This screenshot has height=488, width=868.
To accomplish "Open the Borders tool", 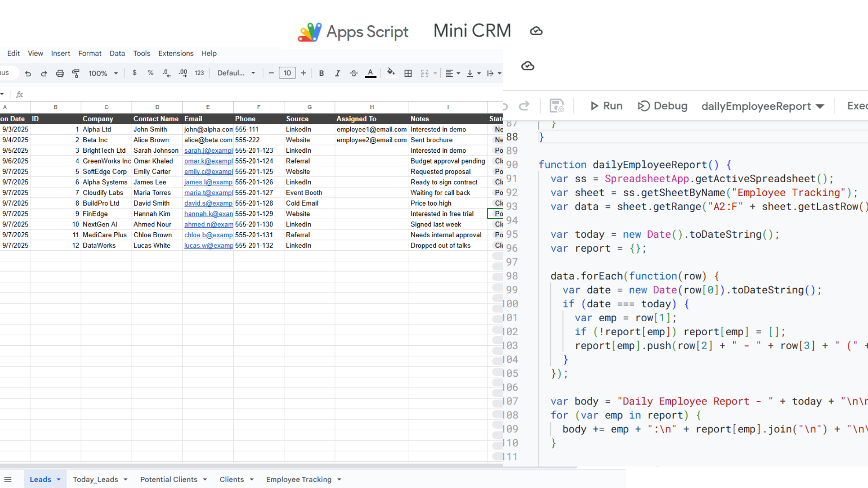I will (x=408, y=73).
